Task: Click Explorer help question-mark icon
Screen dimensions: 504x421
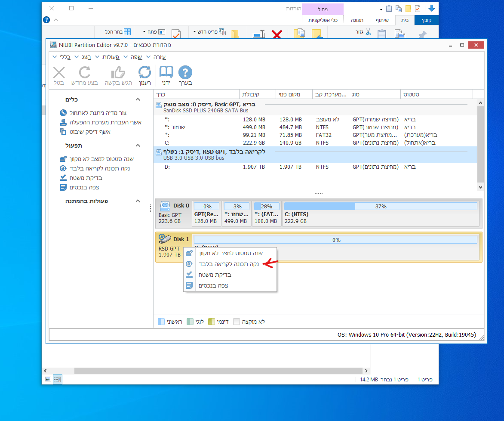Action: point(46,20)
